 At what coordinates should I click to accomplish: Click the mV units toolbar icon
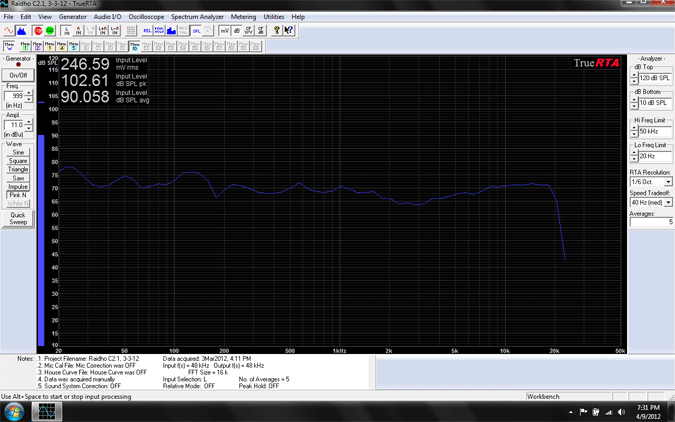point(224,31)
